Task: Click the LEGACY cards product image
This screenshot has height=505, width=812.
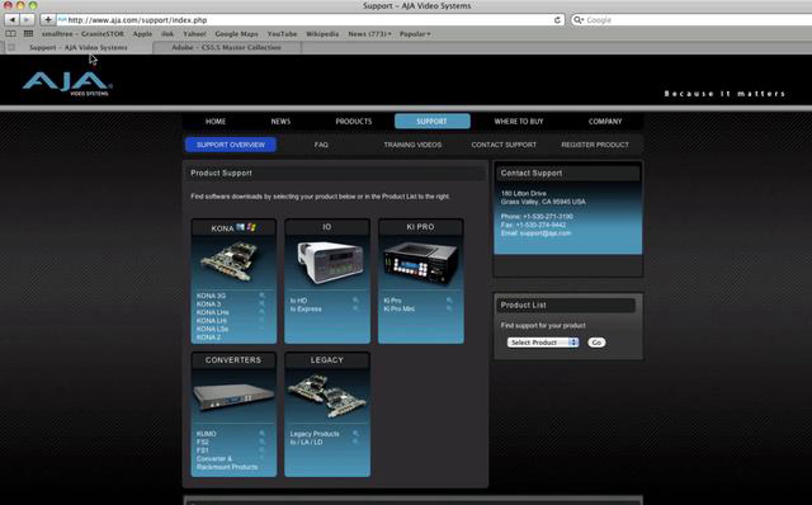Action: pos(327,396)
